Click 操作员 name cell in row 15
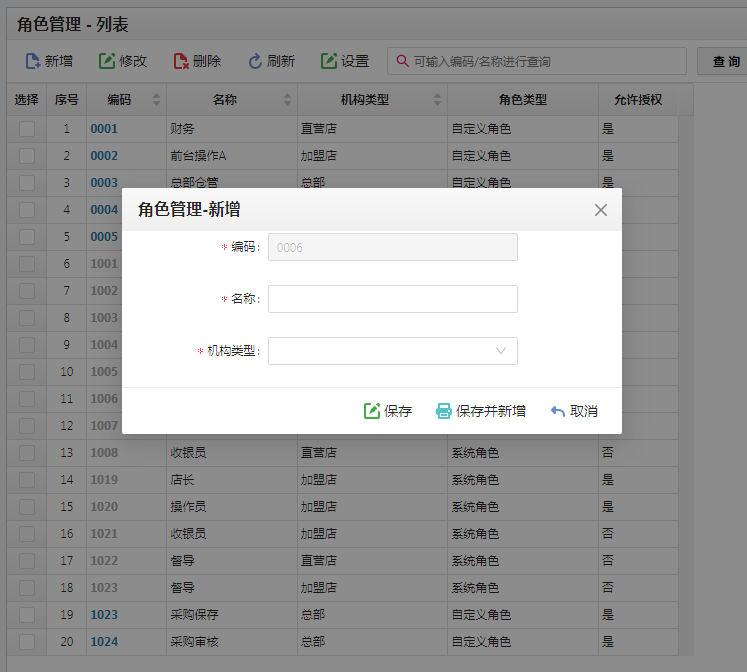 pos(188,507)
